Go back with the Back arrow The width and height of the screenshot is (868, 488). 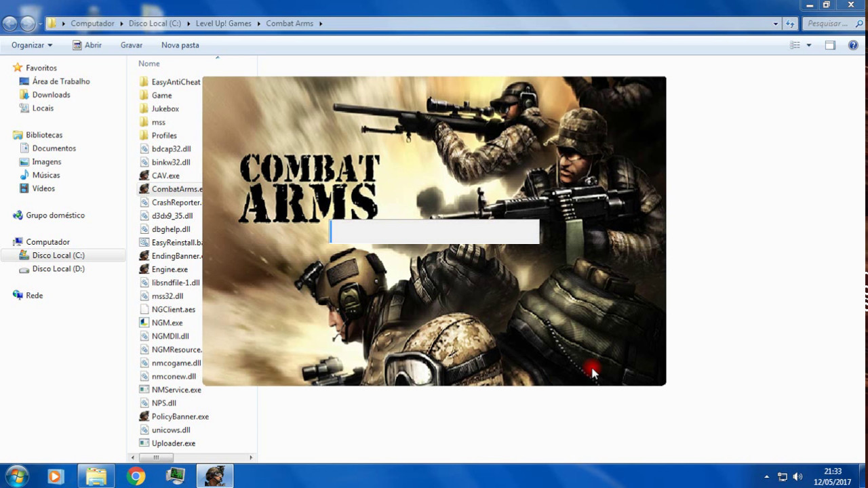pyautogui.click(x=10, y=24)
